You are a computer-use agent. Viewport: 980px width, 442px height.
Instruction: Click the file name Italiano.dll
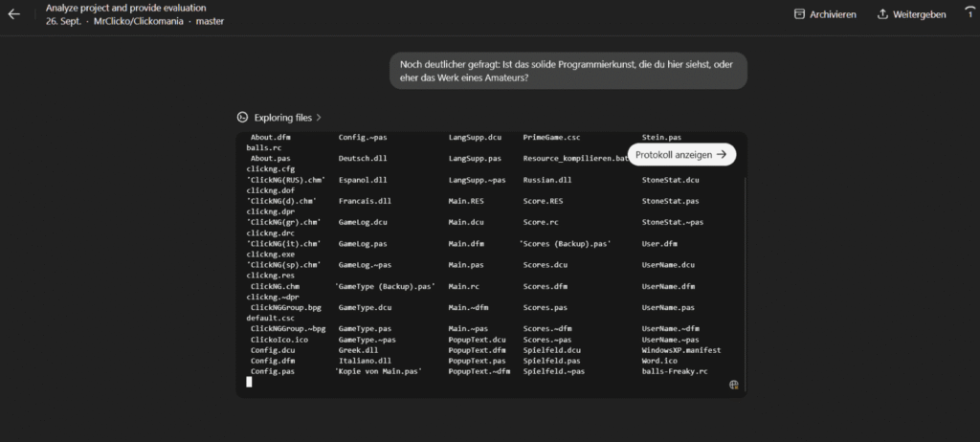coord(365,361)
